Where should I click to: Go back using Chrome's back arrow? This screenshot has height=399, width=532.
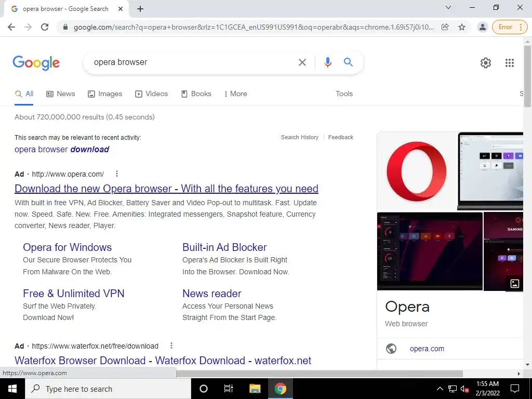pyautogui.click(x=11, y=27)
